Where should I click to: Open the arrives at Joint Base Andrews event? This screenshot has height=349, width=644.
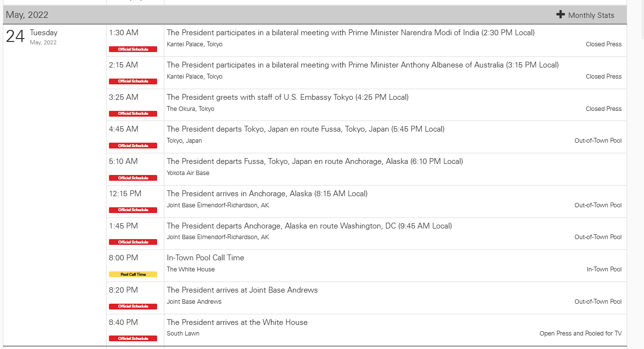coord(242,290)
